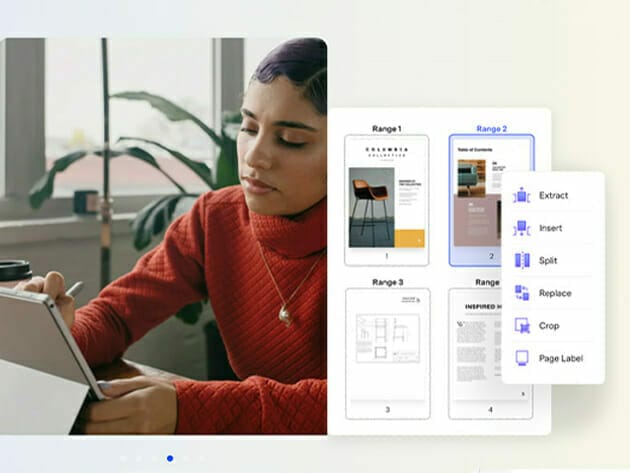
Task: Click the Page Label icon
Action: coord(521,358)
